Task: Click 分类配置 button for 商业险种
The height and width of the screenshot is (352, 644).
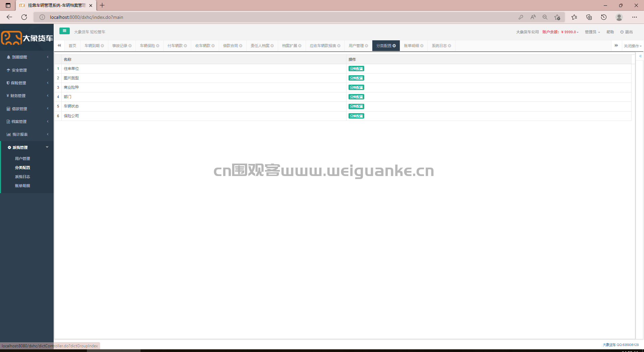Action: pyautogui.click(x=356, y=87)
